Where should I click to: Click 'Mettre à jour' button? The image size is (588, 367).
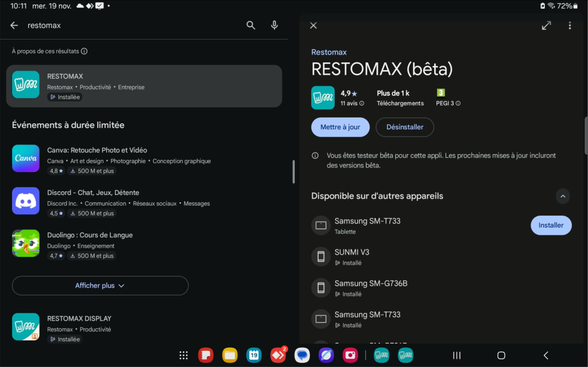[340, 127]
